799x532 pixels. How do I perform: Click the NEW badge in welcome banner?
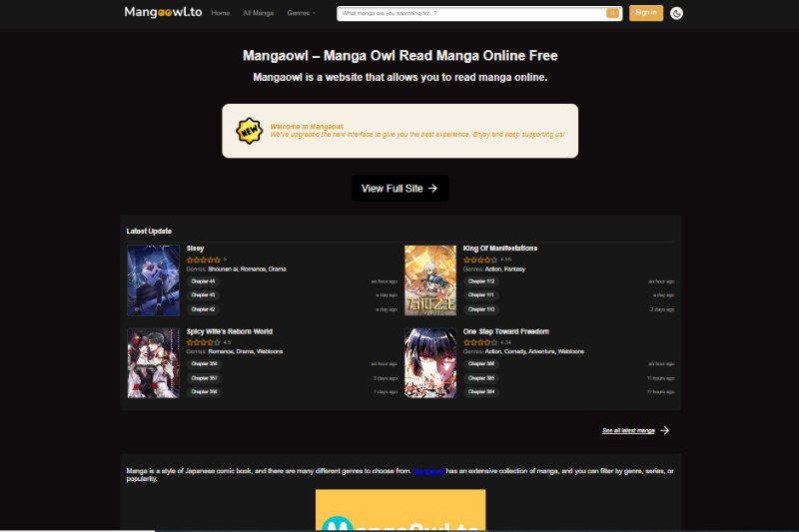(x=249, y=131)
